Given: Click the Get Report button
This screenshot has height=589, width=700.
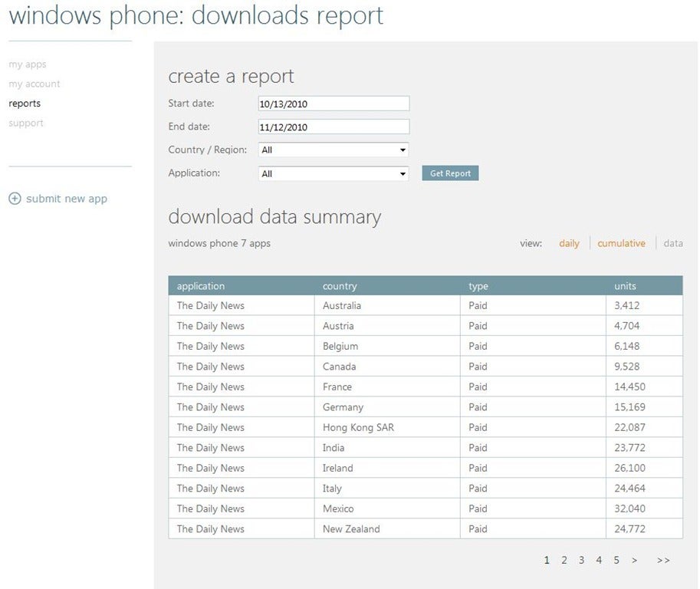Looking at the screenshot, I should pos(450,173).
